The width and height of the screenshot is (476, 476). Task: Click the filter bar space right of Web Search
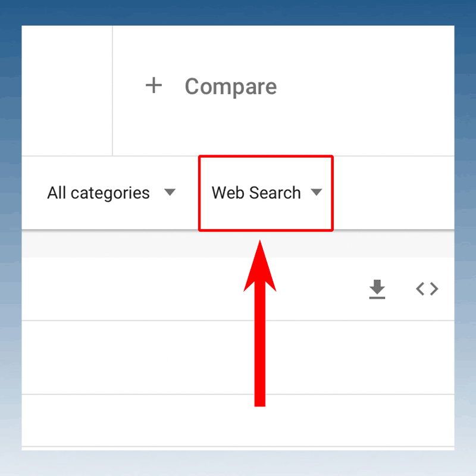tap(393, 193)
